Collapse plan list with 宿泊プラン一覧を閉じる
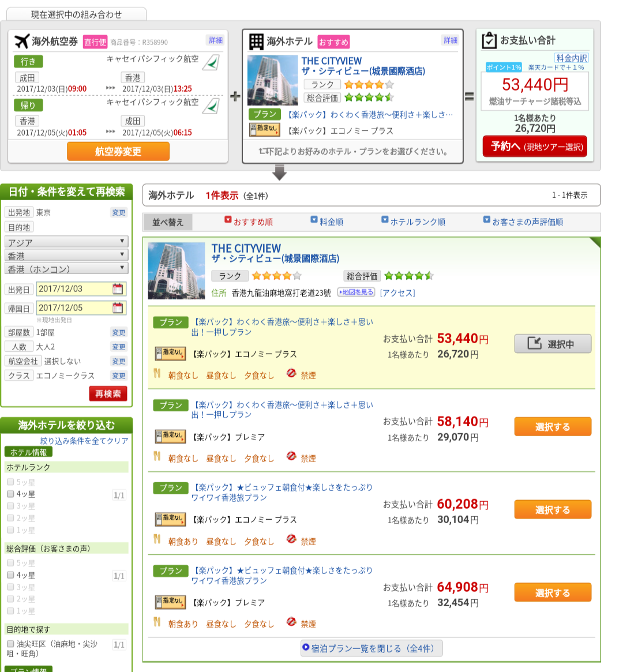Image resolution: width=623 pixels, height=672 pixels. point(371,648)
